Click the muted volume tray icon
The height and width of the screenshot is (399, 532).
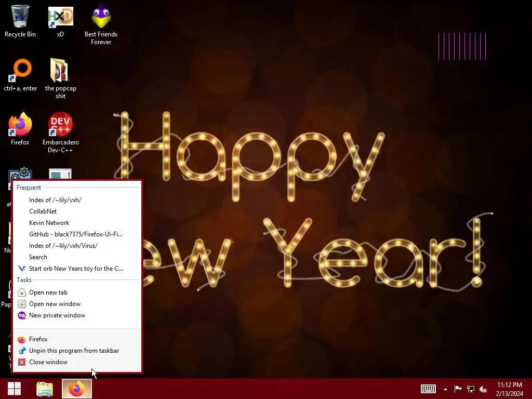pos(483,389)
